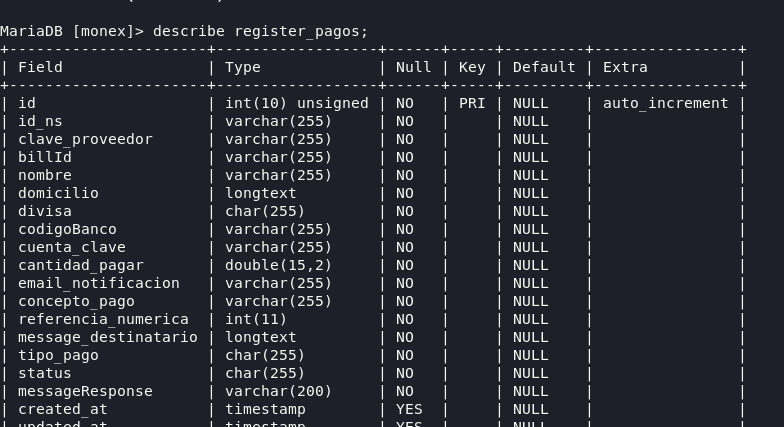The image size is (784, 427).
Task: Click the domicilio field name
Action: (x=58, y=193)
